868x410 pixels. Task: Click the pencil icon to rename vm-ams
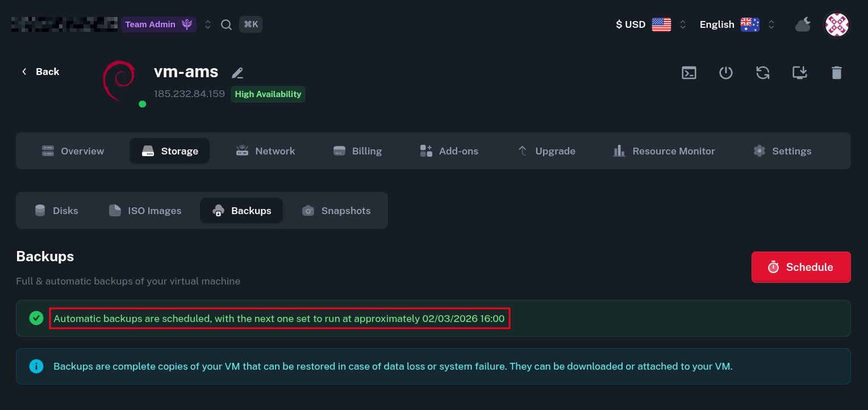click(237, 73)
